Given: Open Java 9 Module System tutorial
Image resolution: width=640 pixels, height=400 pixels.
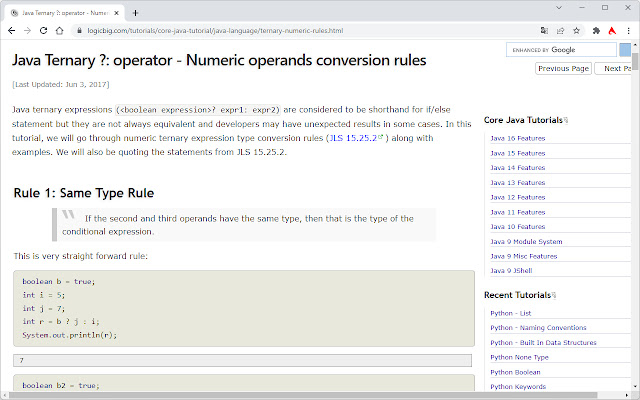Looking at the screenshot, I should [x=526, y=241].
